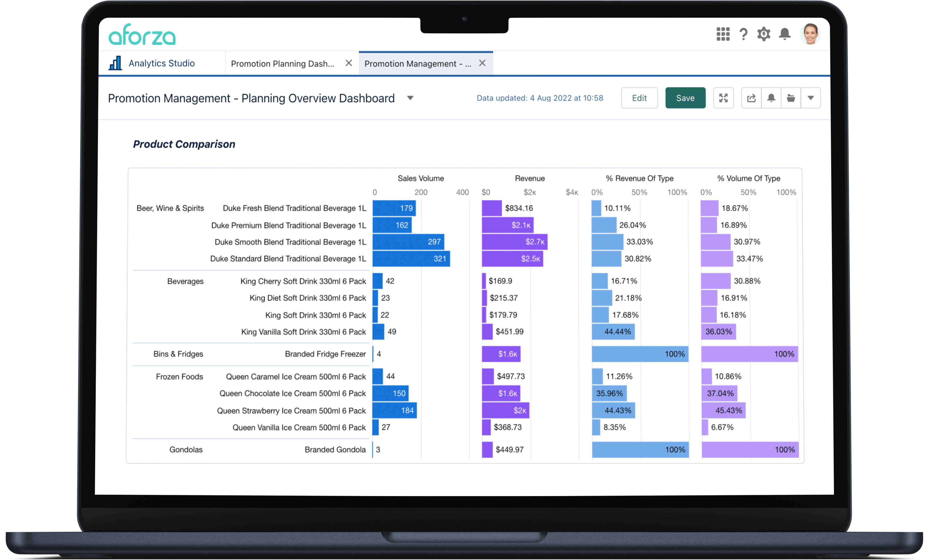Click the $451.99 revenue value
The width and height of the screenshot is (930, 560).
[509, 331]
